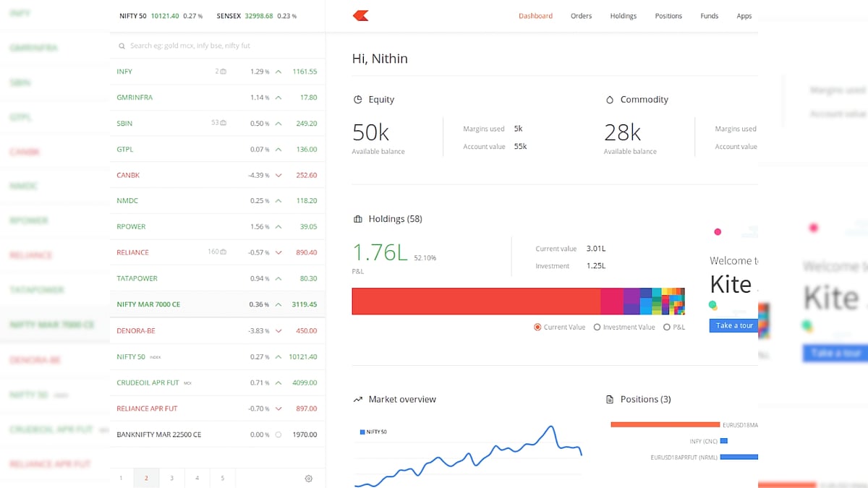Screen dimensions: 868x488
Task: Click the down chevron beside RELIANCE
Action: pyautogui.click(x=278, y=253)
